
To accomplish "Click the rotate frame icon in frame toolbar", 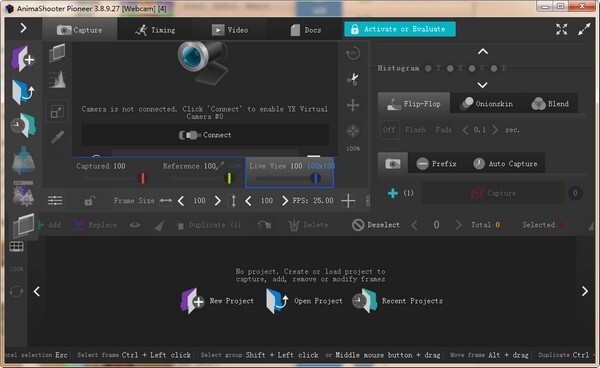I will [264, 225].
